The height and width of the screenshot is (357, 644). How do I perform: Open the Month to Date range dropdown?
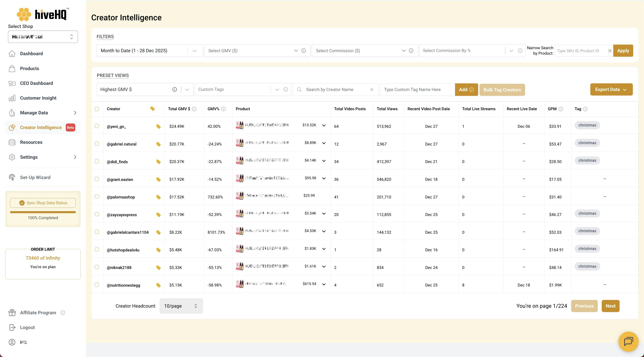pos(149,51)
